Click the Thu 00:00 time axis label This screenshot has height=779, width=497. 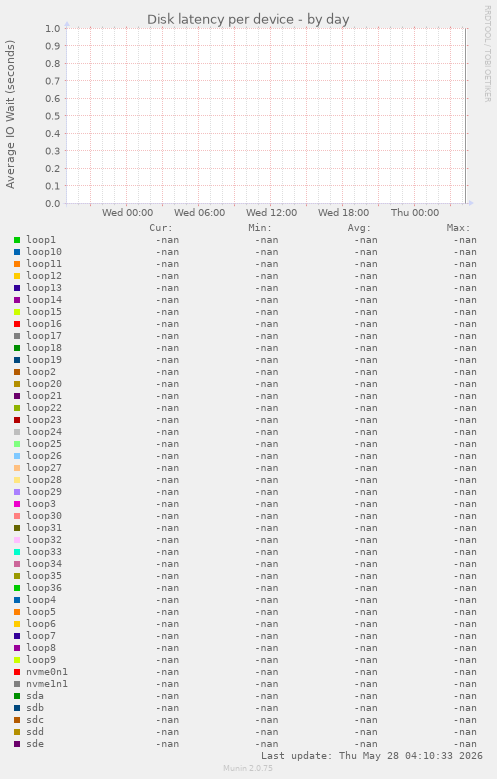[x=415, y=213]
